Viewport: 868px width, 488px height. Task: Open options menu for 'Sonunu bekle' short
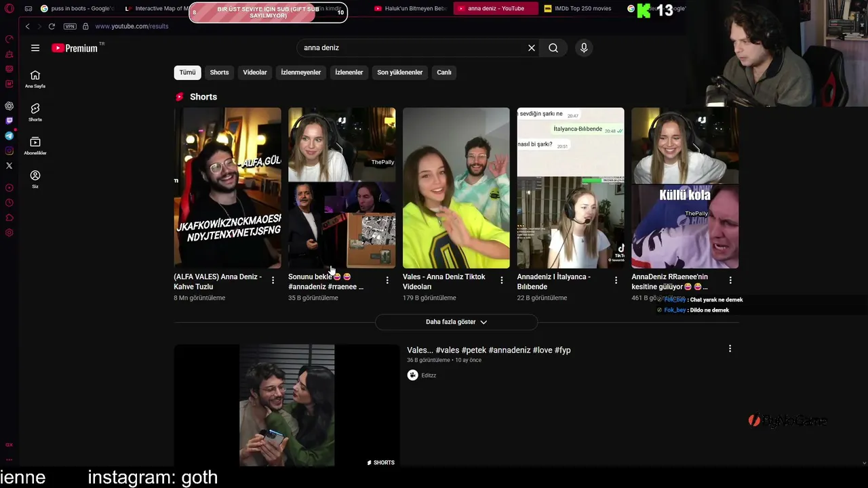pos(387,280)
